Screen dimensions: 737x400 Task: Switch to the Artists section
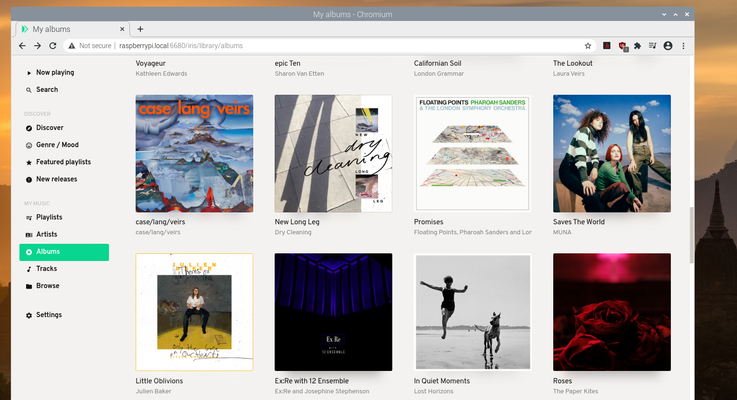(x=46, y=234)
